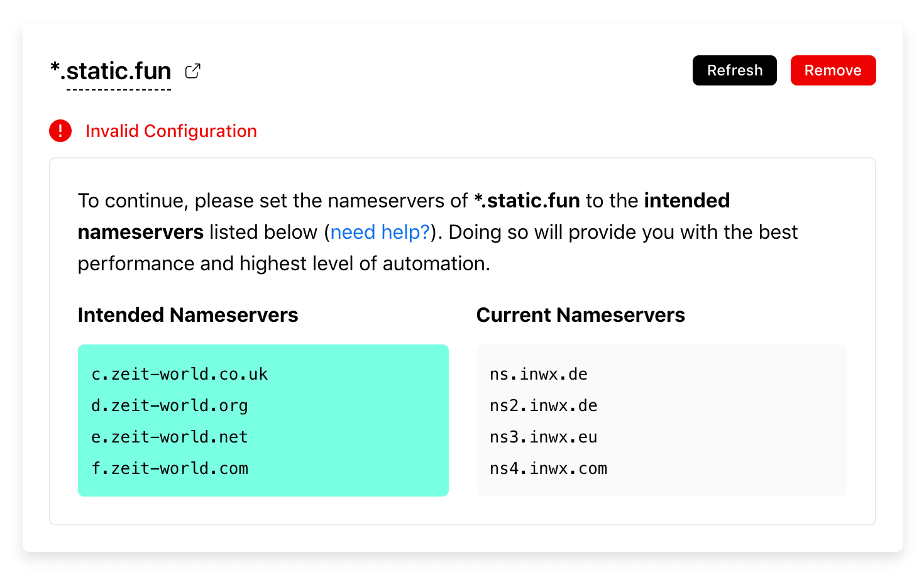Click the Intended Nameservers heading
The image size is (924, 577).
coord(188,315)
